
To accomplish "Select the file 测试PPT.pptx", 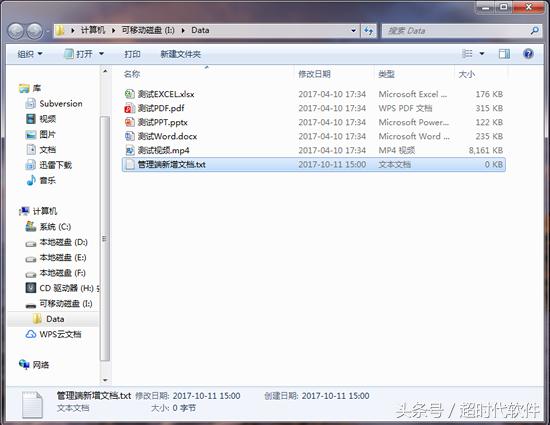I will [x=314, y=122].
